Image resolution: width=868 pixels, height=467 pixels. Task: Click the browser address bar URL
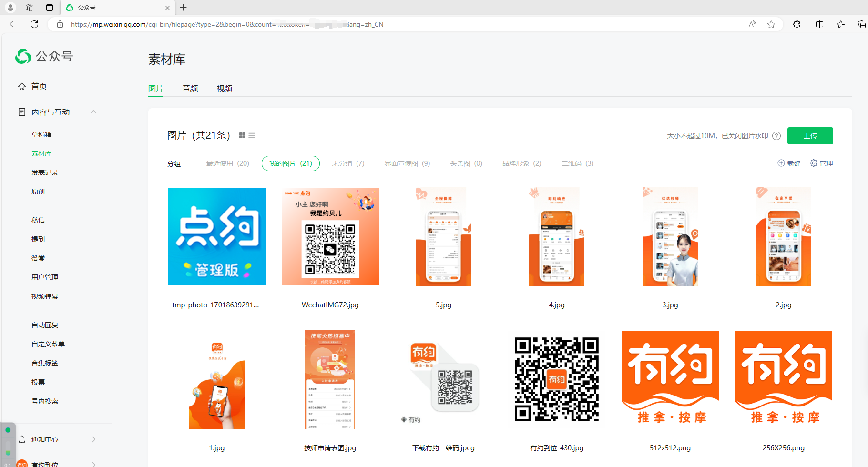pyautogui.click(x=227, y=24)
